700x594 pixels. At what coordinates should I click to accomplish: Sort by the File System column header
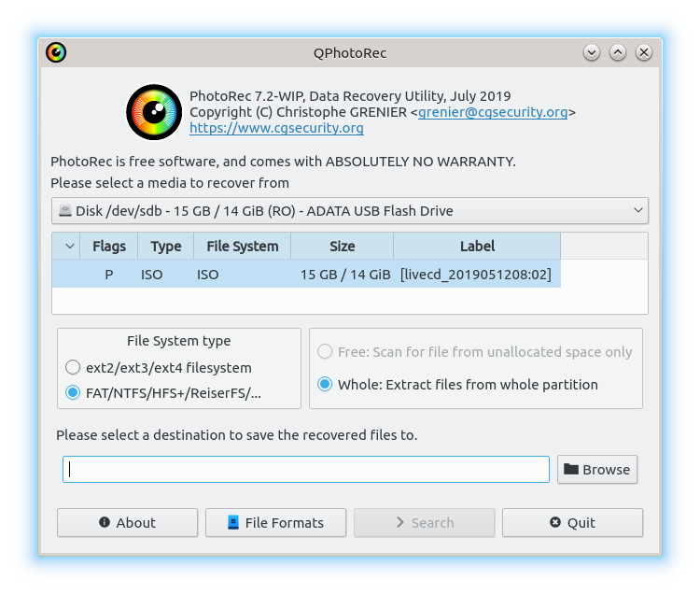(x=243, y=246)
